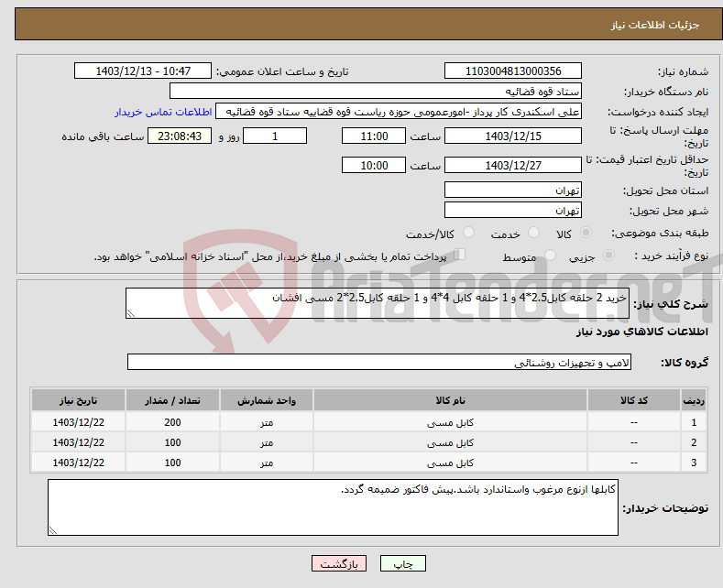Click unit متر in row 1
This screenshot has height=588, width=723.
pos(267,422)
